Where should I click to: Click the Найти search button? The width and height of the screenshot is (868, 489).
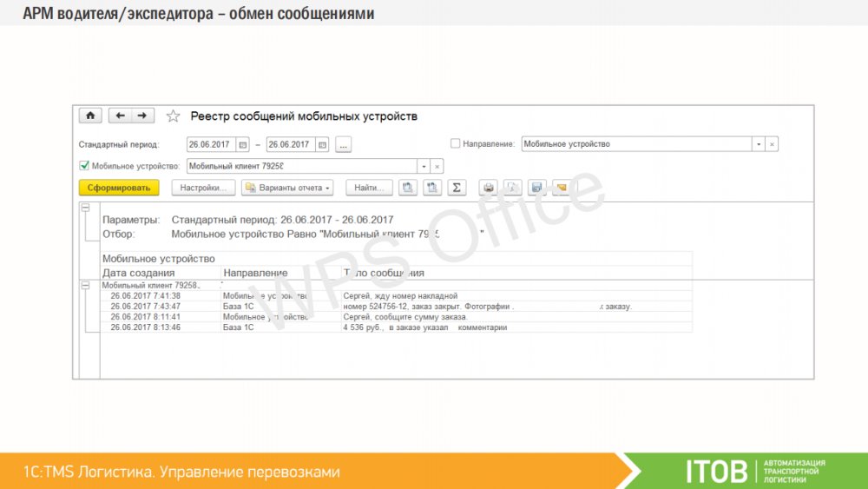pyautogui.click(x=369, y=188)
